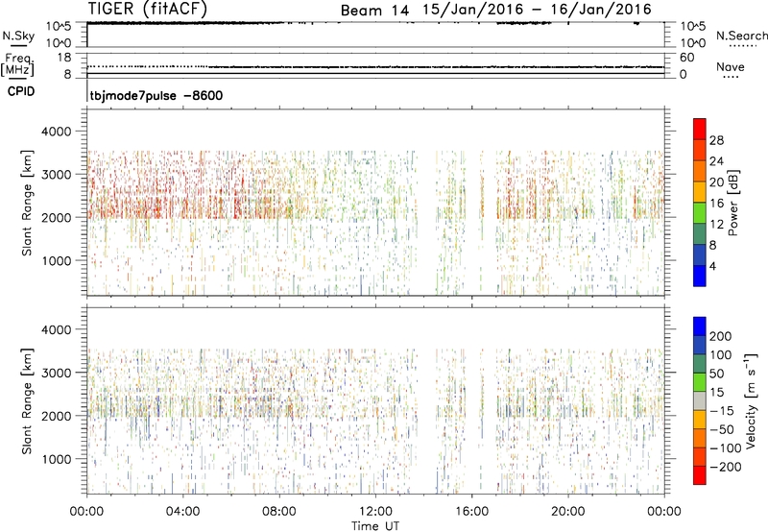Click the 200 tick on the velocity colorbar
This screenshot has width=768, height=532.
point(721,336)
